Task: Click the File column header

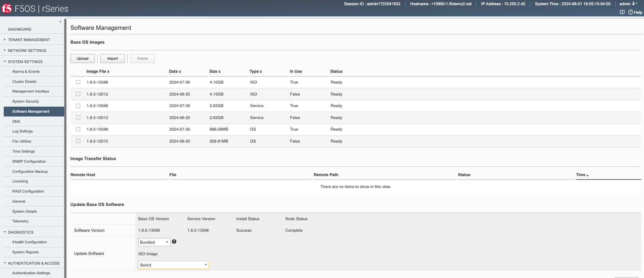Action: coord(173,175)
